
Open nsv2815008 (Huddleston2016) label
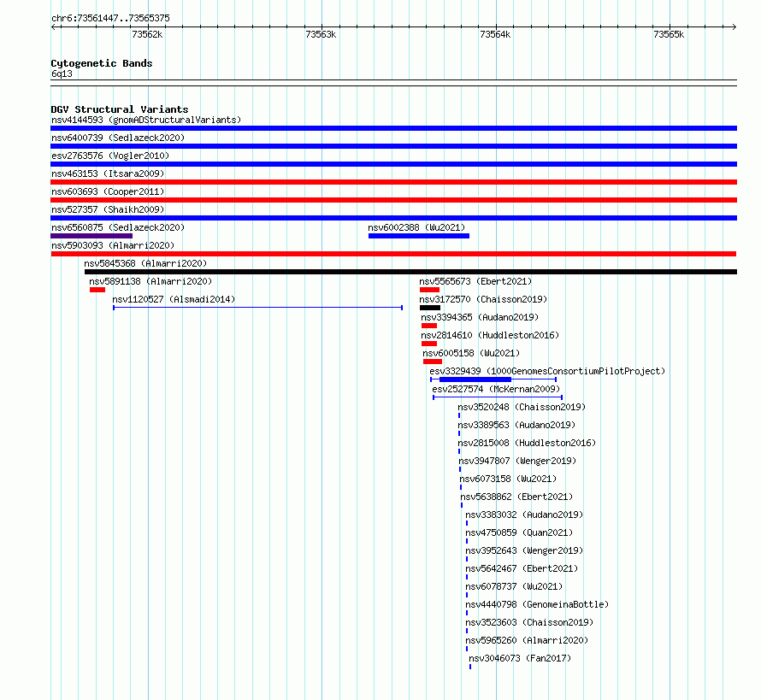click(x=527, y=443)
